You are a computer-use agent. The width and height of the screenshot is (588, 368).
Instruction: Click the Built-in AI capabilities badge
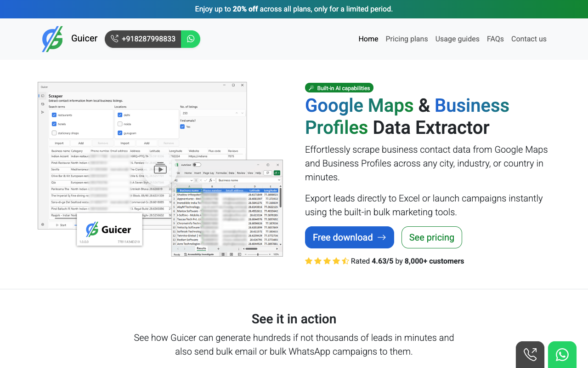pyautogui.click(x=339, y=88)
